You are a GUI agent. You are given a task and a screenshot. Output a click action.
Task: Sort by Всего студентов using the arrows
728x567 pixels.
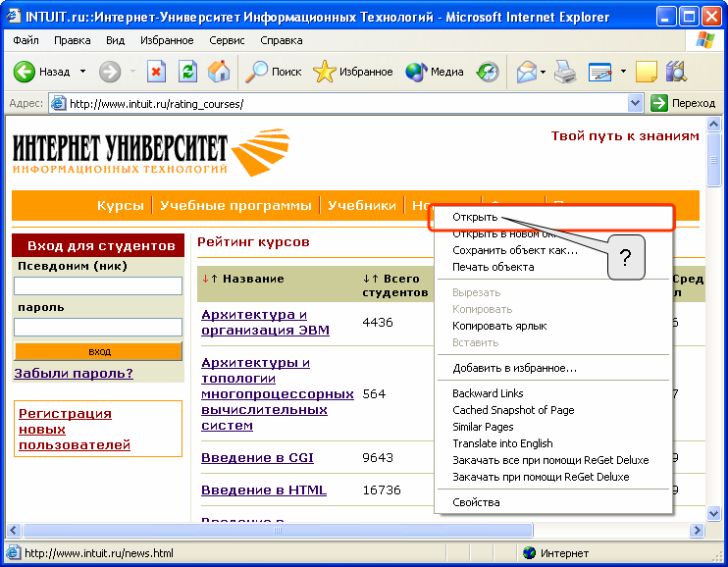coord(371,279)
